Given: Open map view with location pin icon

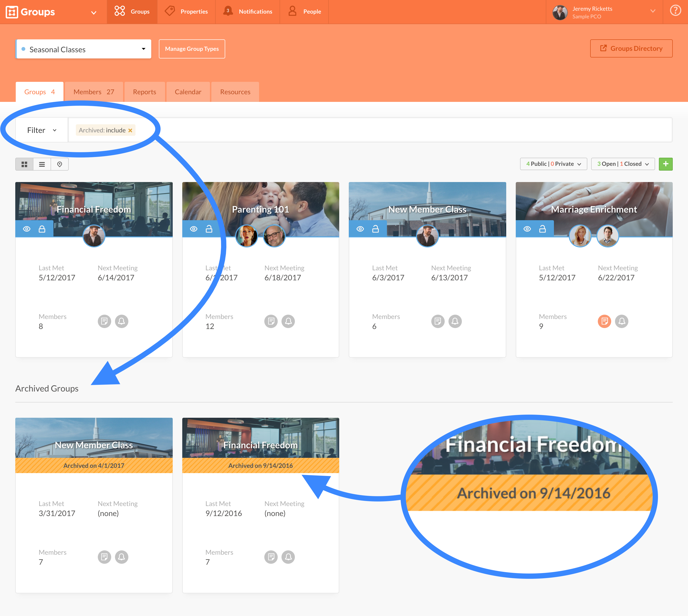Looking at the screenshot, I should 60,164.
